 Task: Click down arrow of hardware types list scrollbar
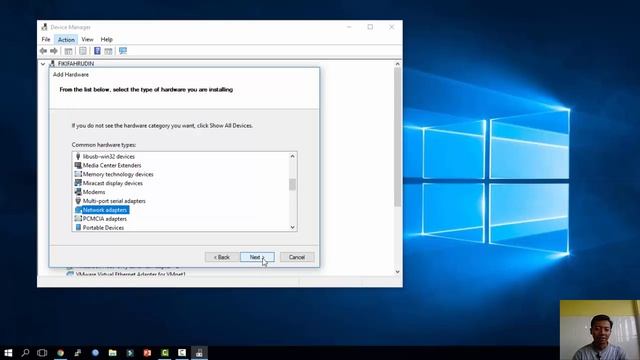tap(292, 227)
